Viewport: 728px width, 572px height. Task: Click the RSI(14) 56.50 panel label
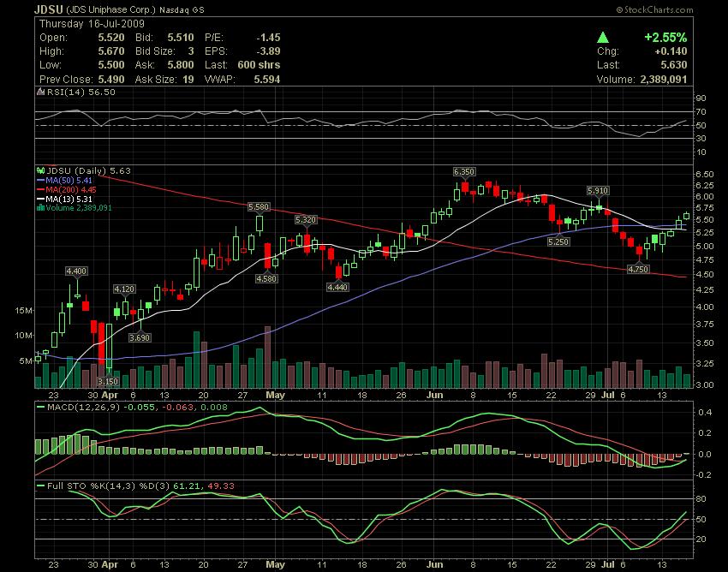point(81,92)
